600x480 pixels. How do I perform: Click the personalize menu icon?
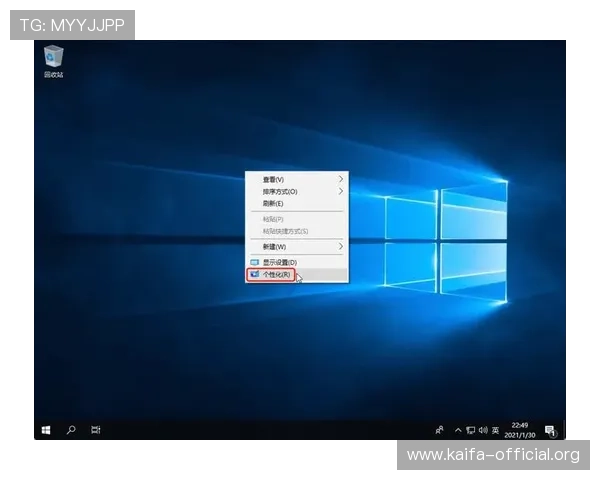254,274
